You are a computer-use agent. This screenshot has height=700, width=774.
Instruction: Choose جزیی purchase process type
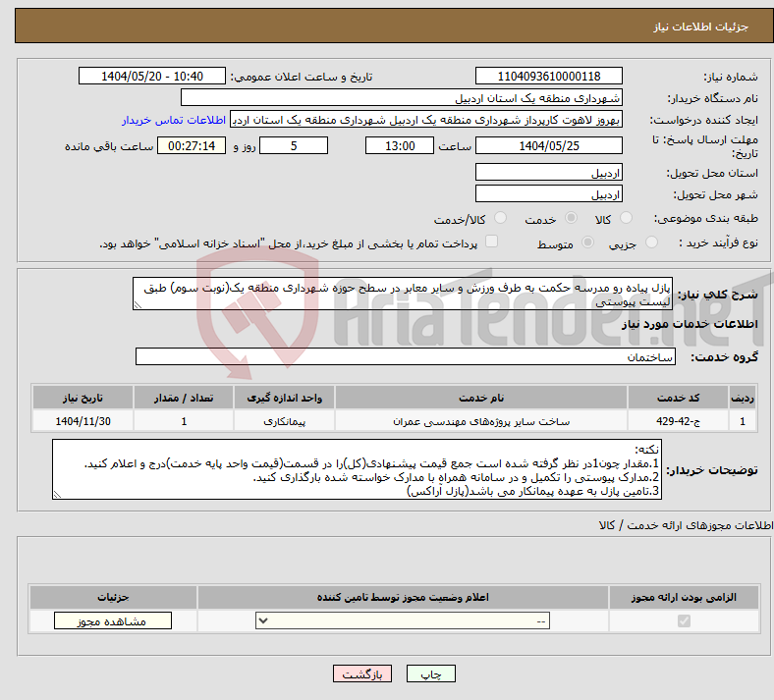(651, 242)
